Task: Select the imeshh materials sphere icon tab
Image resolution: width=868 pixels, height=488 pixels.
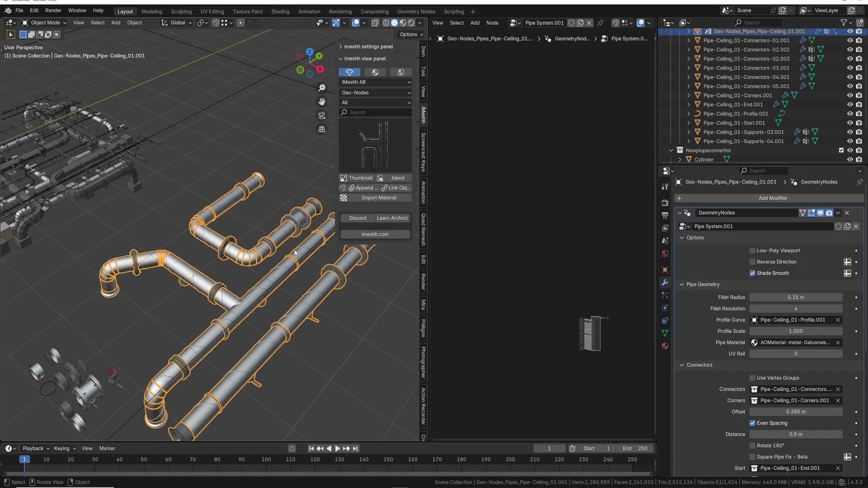Action: point(375,72)
